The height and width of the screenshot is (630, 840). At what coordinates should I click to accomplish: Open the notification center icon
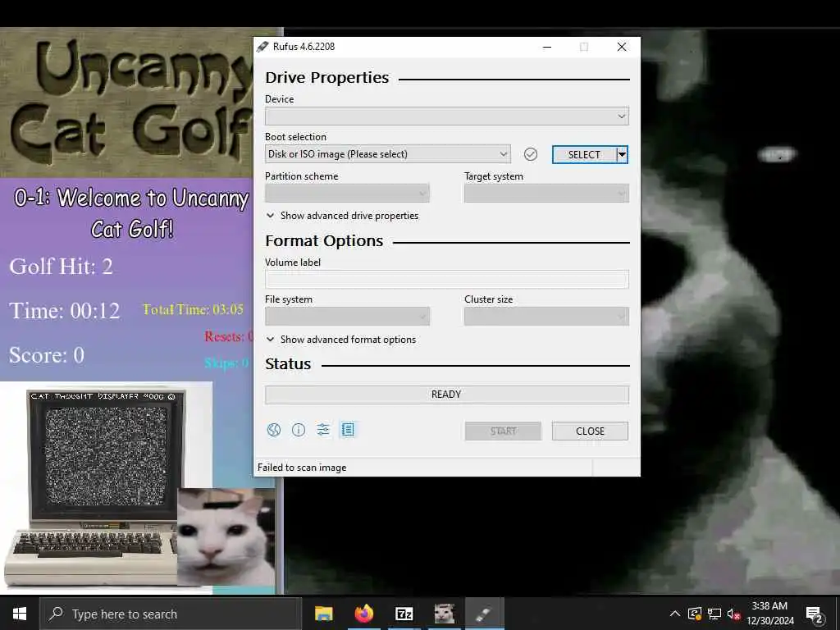pos(815,614)
